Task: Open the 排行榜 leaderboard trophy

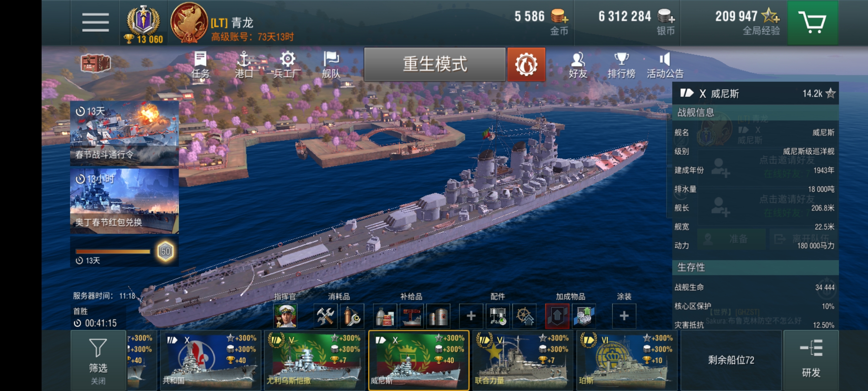Action: coord(621,65)
